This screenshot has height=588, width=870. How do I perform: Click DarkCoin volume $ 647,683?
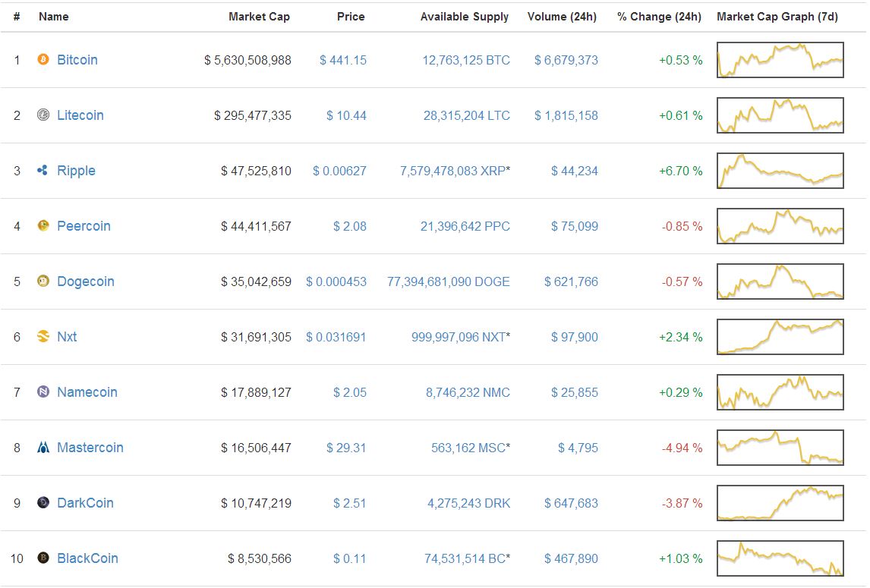click(x=571, y=503)
